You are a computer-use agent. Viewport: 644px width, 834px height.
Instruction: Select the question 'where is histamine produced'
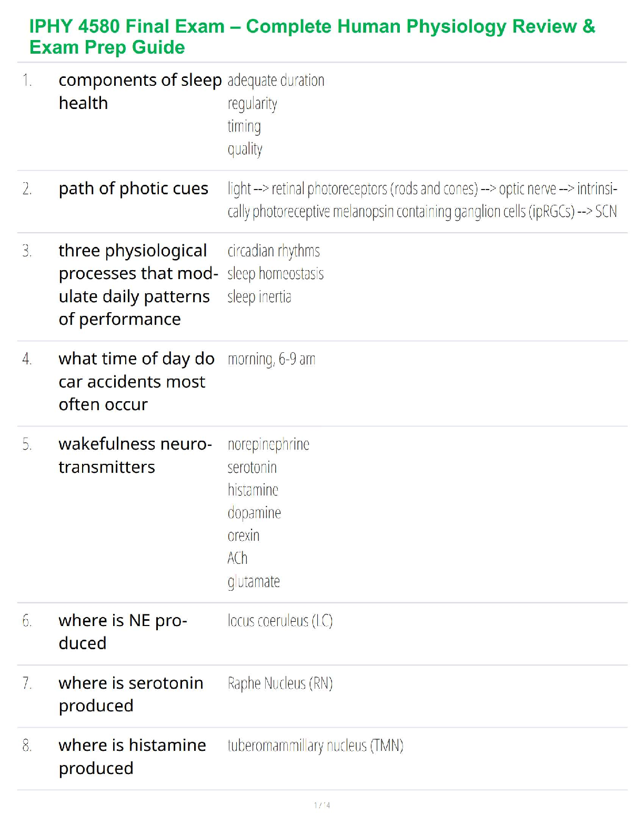(x=132, y=757)
